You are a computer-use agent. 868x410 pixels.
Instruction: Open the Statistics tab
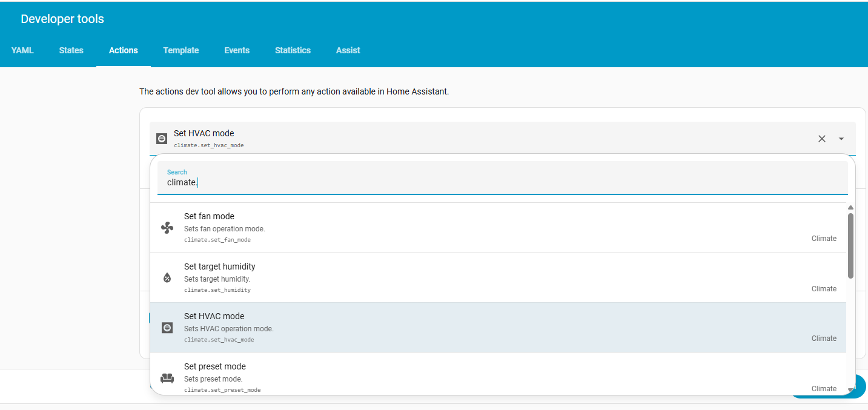pos(293,50)
